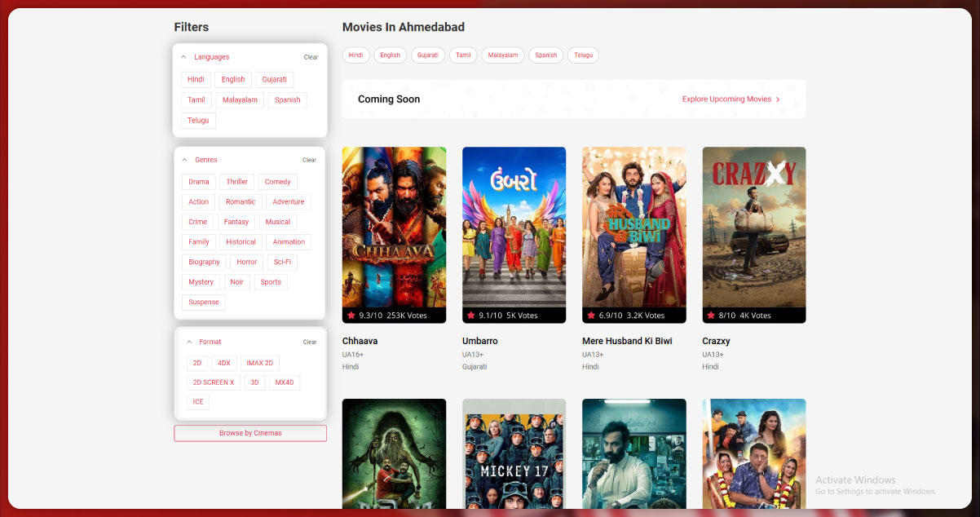This screenshot has width=980, height=517.
Task: Choose the MX4D format
Action: [x=285, y=382]
